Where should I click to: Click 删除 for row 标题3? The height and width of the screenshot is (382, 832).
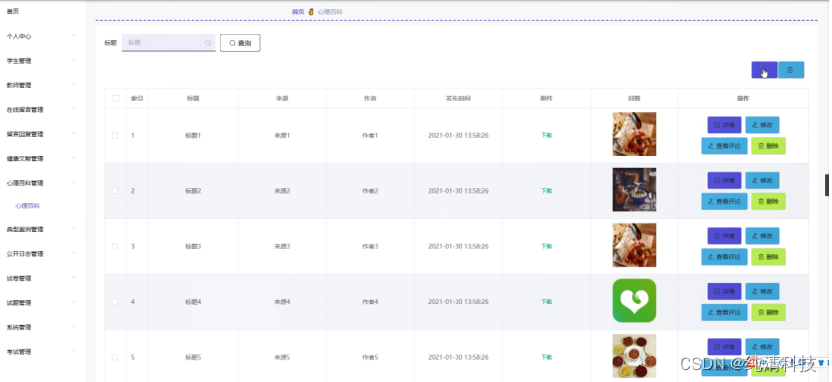(768, 257)
